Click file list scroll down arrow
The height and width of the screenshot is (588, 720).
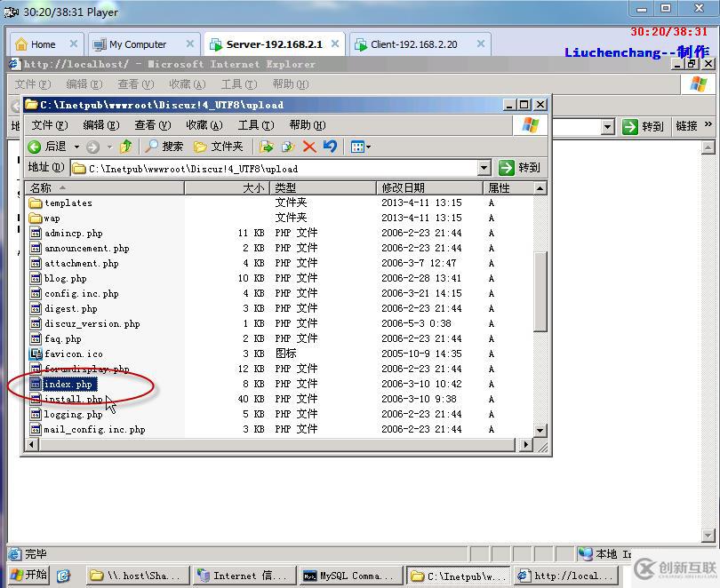point(540,430)
